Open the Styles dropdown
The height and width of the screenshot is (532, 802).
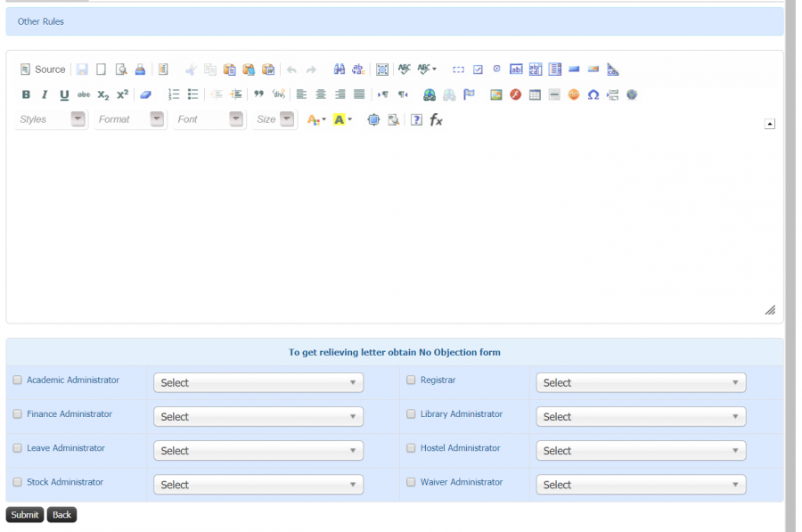tap(51, 119)
